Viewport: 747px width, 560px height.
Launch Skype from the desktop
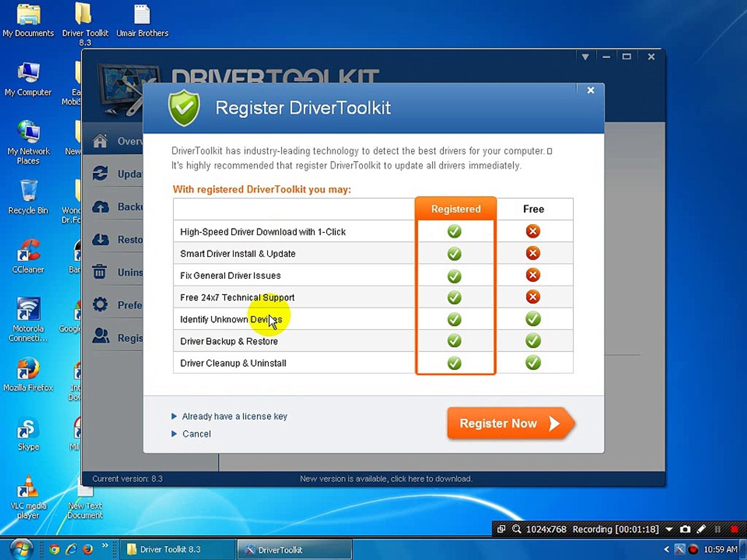[29, 435]
